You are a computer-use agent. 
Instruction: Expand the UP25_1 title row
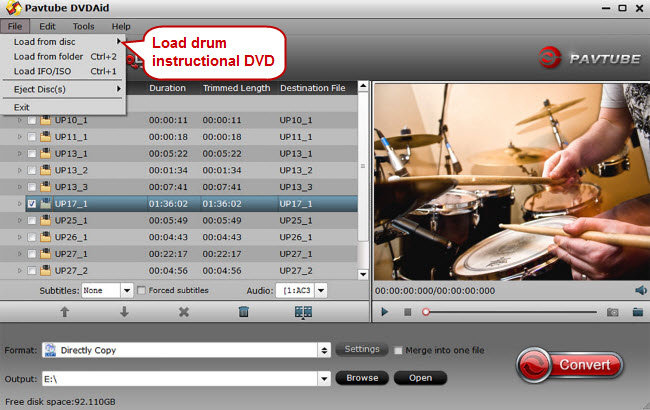19,220
